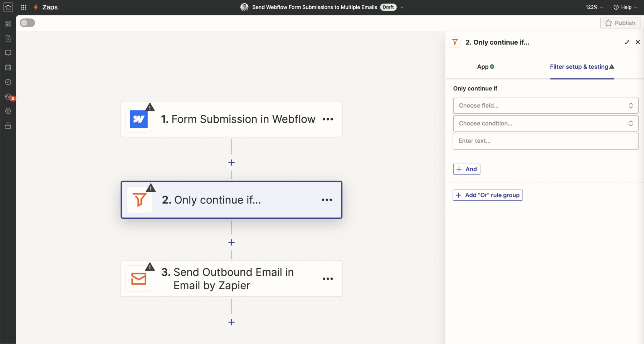Close the filter setup side panel

click(x=638, y=42)
